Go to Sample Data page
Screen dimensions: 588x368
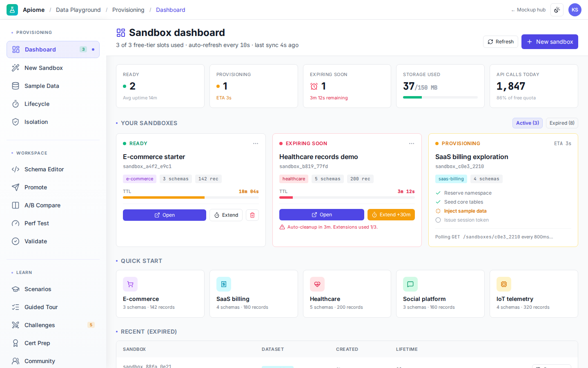click(x=53, y=86)
